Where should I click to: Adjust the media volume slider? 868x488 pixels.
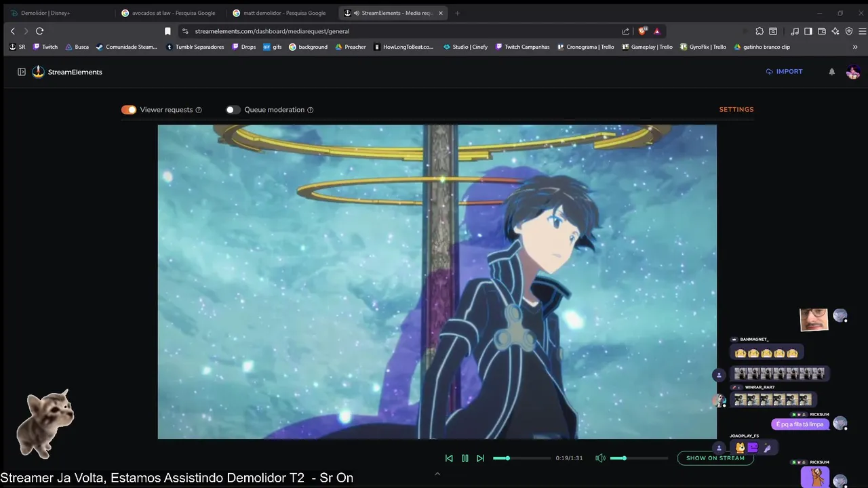click(x=639, y=458)
